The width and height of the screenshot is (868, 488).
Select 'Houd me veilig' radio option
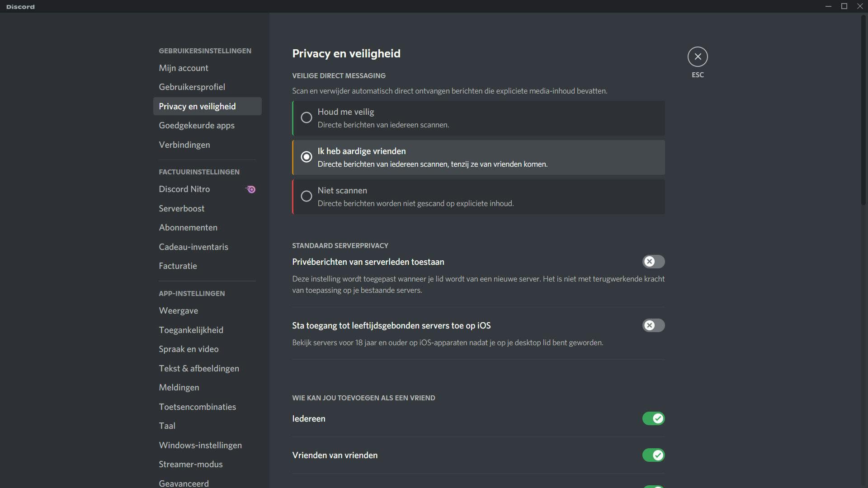coord(307,118)
